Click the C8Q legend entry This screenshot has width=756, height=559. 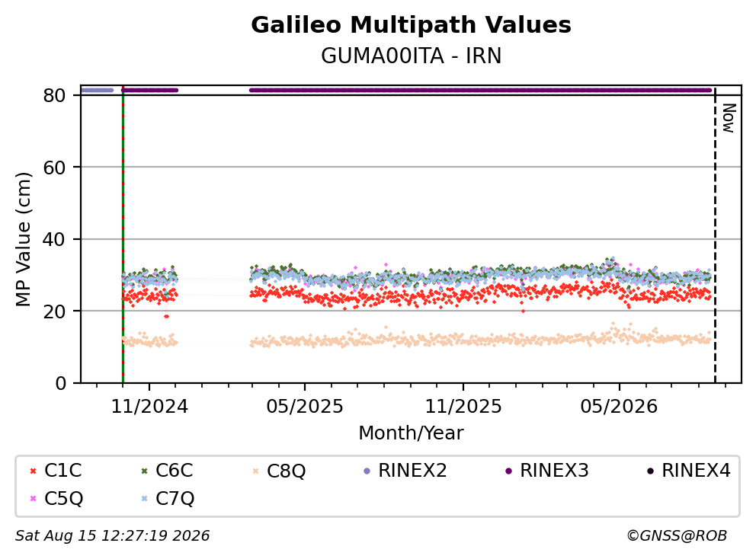tap(279, 471)
